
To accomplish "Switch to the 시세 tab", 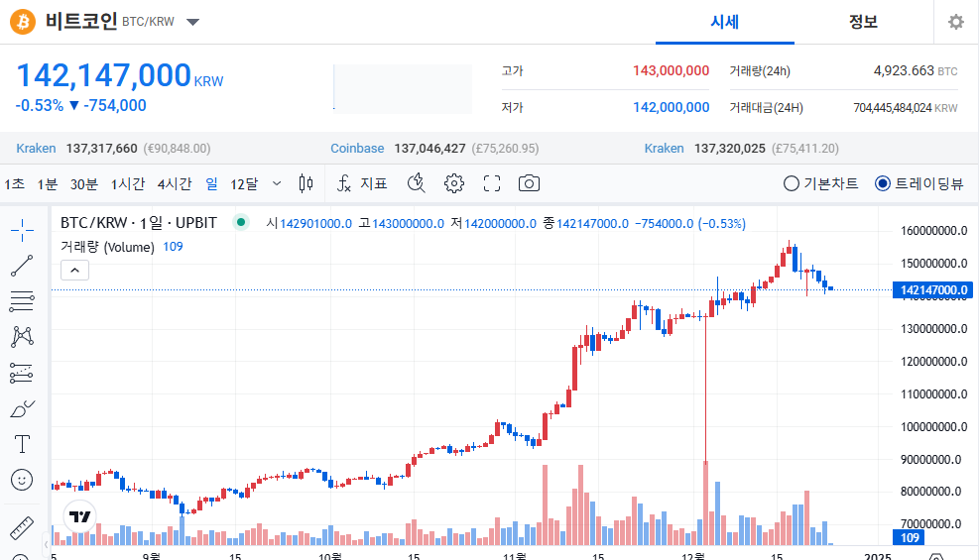I will point(725,22).
